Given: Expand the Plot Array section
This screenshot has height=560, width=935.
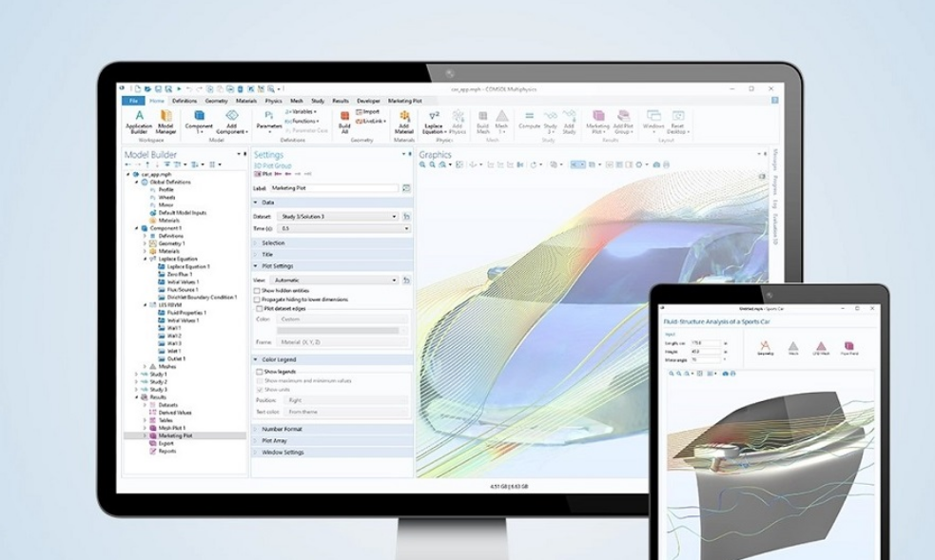Looking at the screenshot, I should (x=332, y=441).
